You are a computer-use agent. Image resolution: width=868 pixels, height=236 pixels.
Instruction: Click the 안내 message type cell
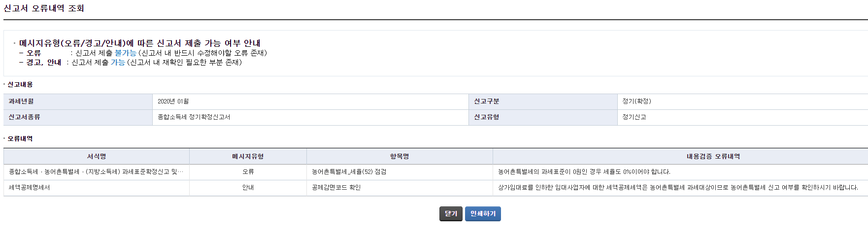pos(248,188)
